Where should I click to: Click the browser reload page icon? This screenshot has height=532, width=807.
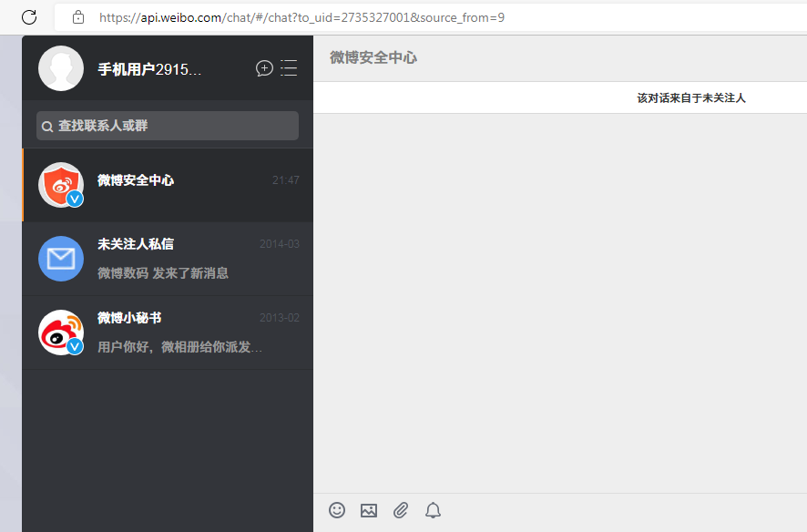pos(29,16)
